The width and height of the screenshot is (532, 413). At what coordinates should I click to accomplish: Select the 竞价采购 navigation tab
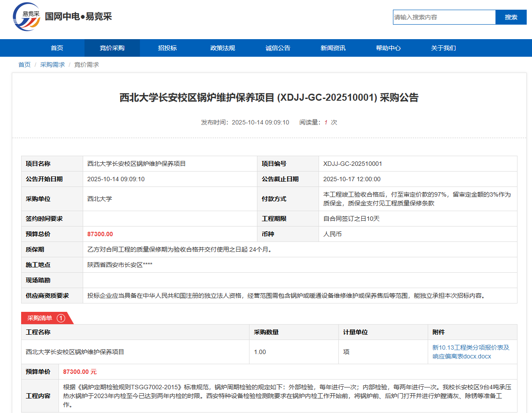pos(112,48)
